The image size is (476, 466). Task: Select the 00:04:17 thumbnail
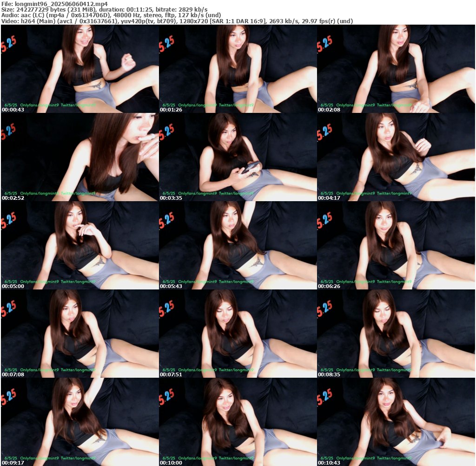[396, 157]
